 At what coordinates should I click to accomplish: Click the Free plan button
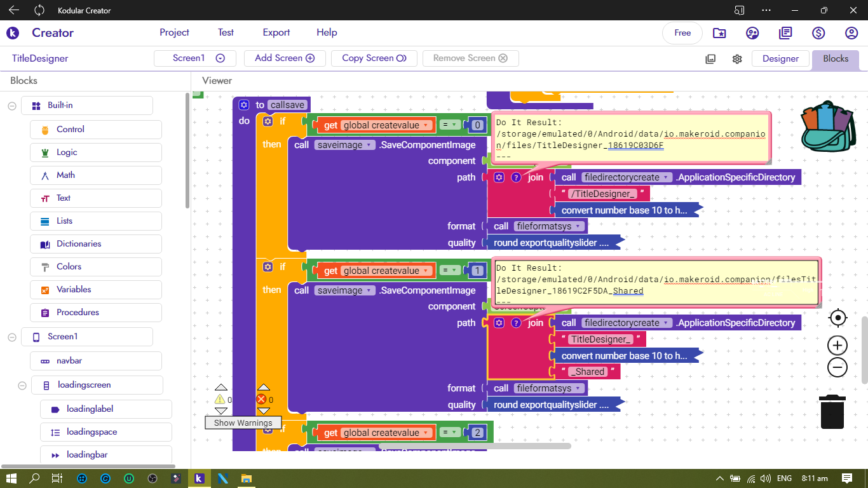tap(682, 33)
